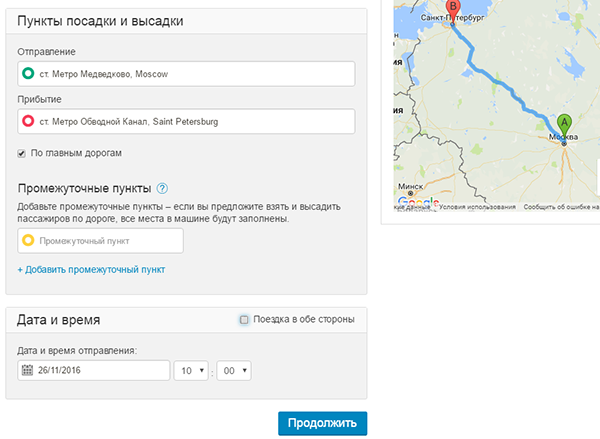
Task: Open date picker field with 26/11/2016
Action: (100, 371)
